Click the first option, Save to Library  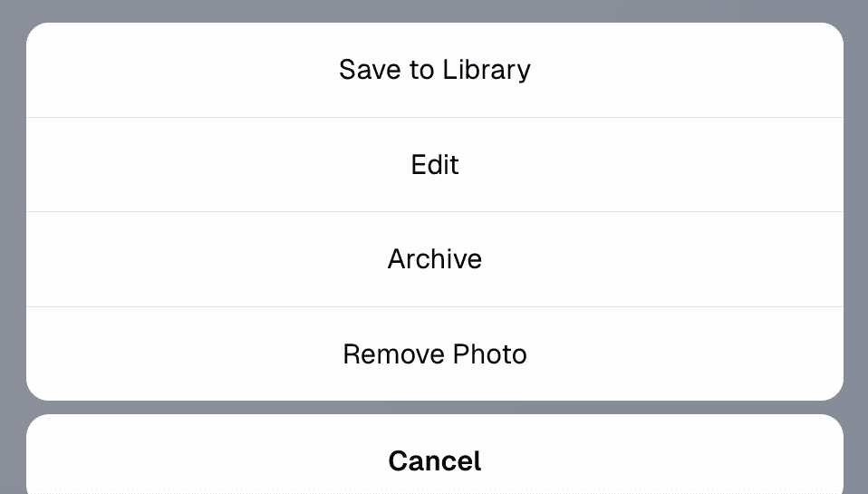tap(435, 70)
